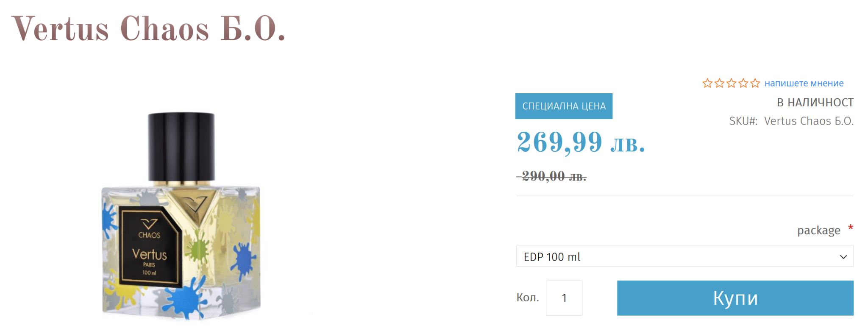Click the В НАЛИЧНОСТ stock status

tap(815, 103)
